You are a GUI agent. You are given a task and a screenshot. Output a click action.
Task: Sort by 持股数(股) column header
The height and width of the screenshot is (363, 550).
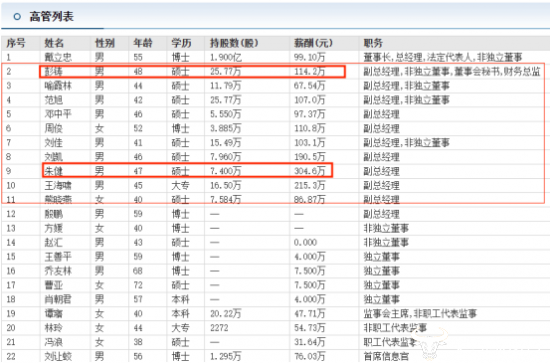coord(234,43)
